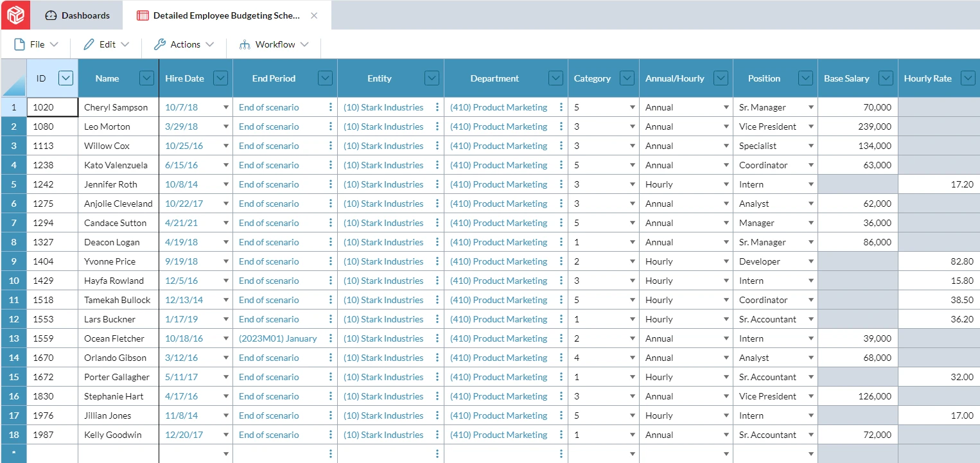The height and width of the screenshot is (463, 980).
Task: Open three-dot menu for Willow Cox Department
Action: pos(561,146)
